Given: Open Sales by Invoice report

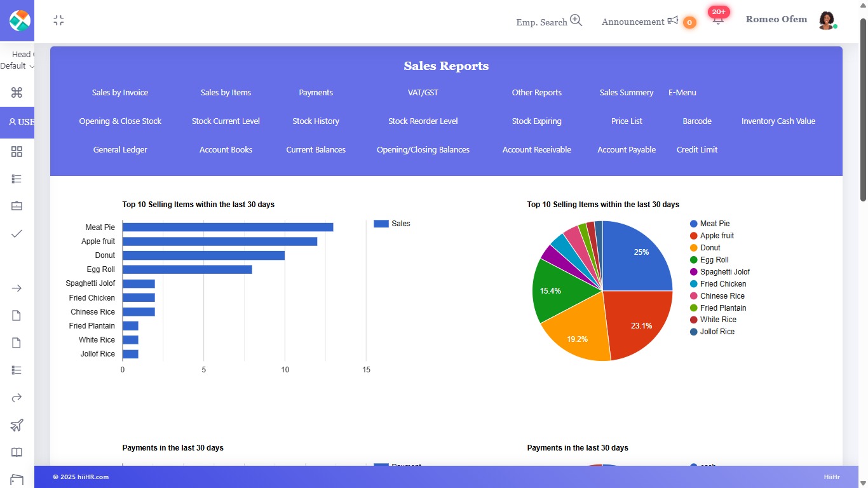Looking at the screenshot, I should [x=120, y=93].
